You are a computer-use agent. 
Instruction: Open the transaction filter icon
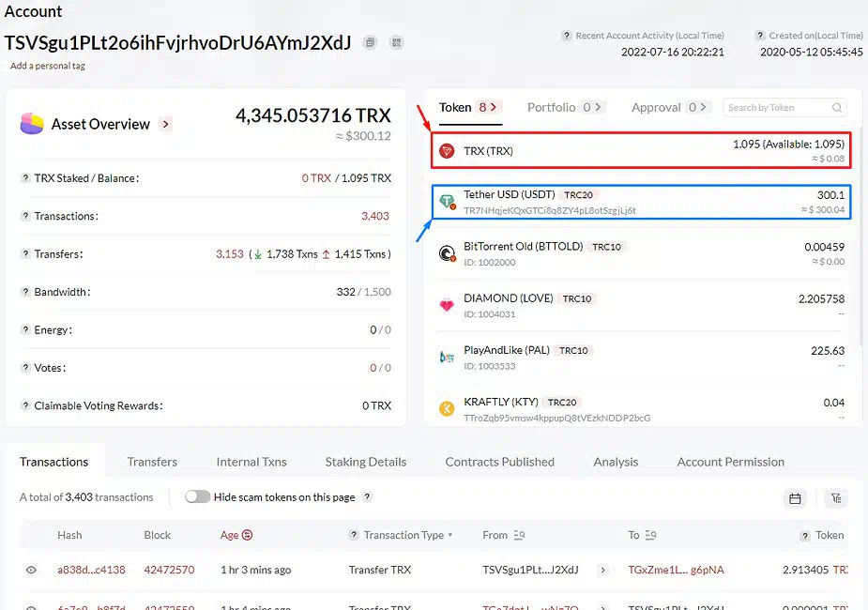836,498
